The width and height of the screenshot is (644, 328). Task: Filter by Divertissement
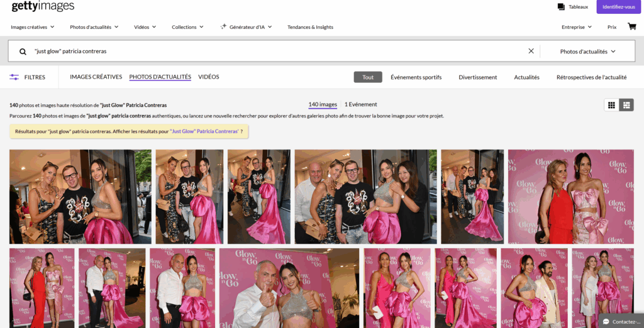pyautogui.click(x=478, y=77)
